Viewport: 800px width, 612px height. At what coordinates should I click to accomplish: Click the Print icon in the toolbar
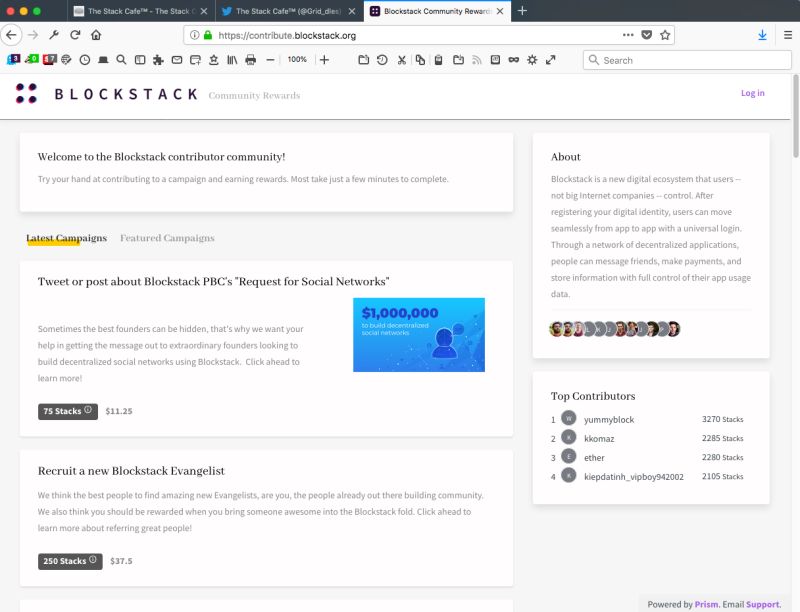point(249,59)
